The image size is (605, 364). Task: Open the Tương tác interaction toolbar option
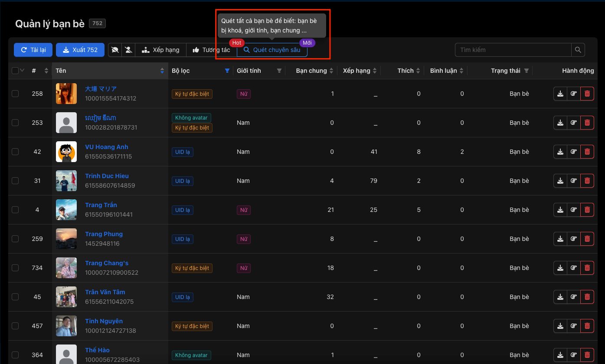(x=211, y=50)
